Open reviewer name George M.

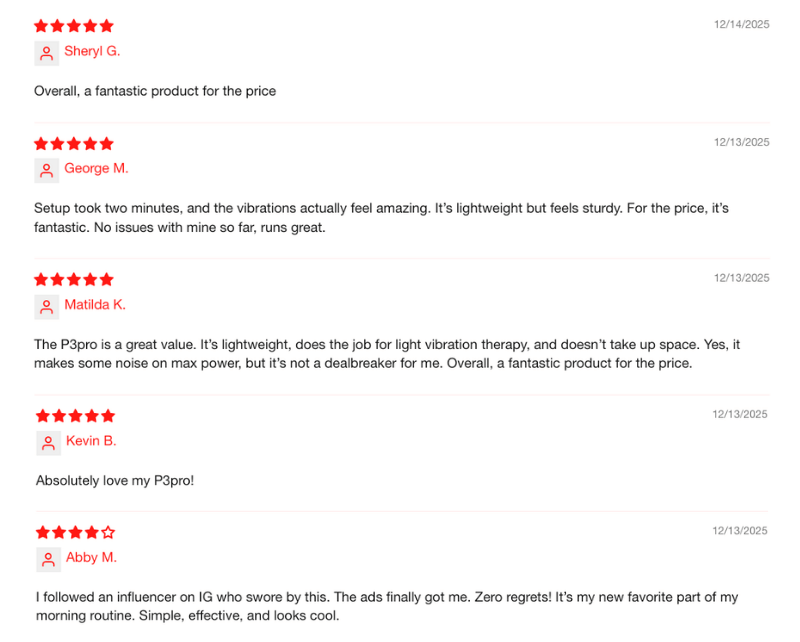pyautogui.click(x=96, y=168)
